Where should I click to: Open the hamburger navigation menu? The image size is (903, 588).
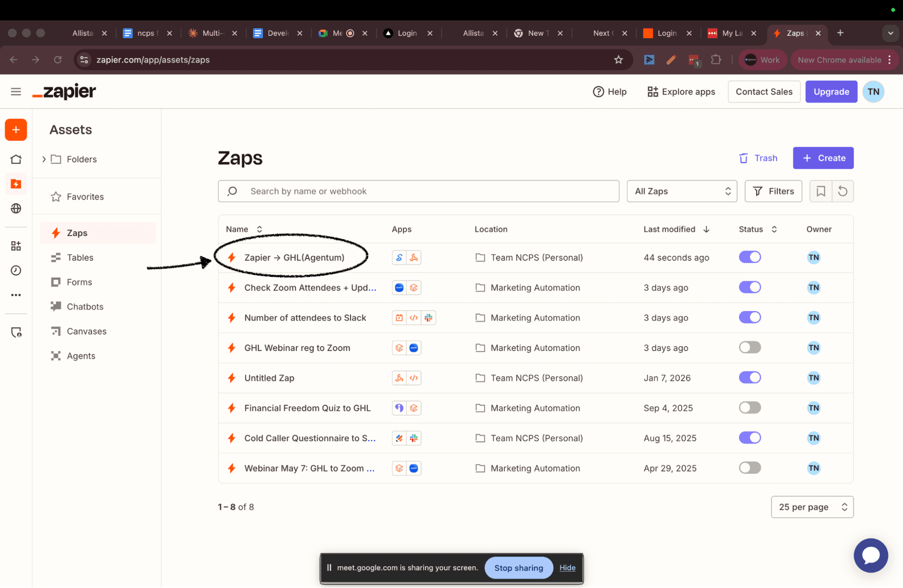(x=16, y=92)
